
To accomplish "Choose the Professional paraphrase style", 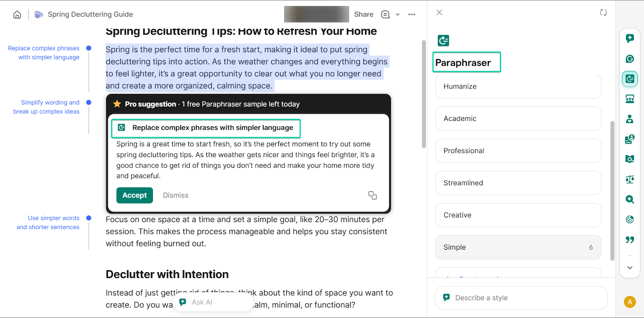I will click(518, 151).
